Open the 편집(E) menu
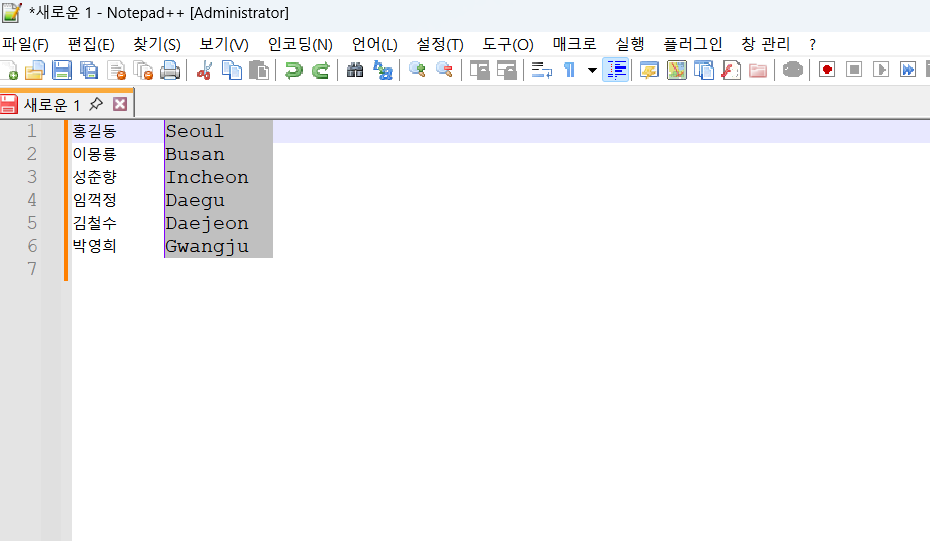This screenshot has height=541, width=930. [x=91, y=44]
